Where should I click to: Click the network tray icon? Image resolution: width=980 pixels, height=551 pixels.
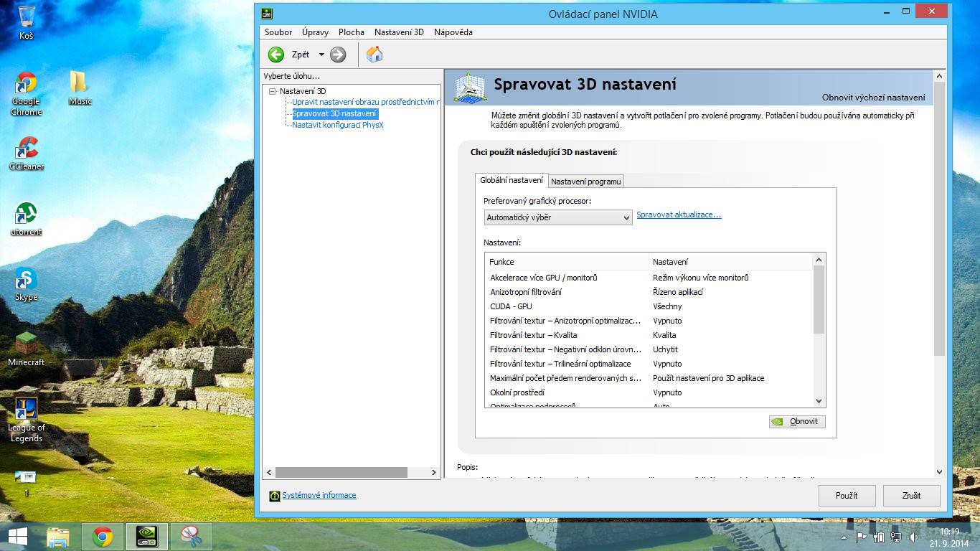[x=896, y=537]
